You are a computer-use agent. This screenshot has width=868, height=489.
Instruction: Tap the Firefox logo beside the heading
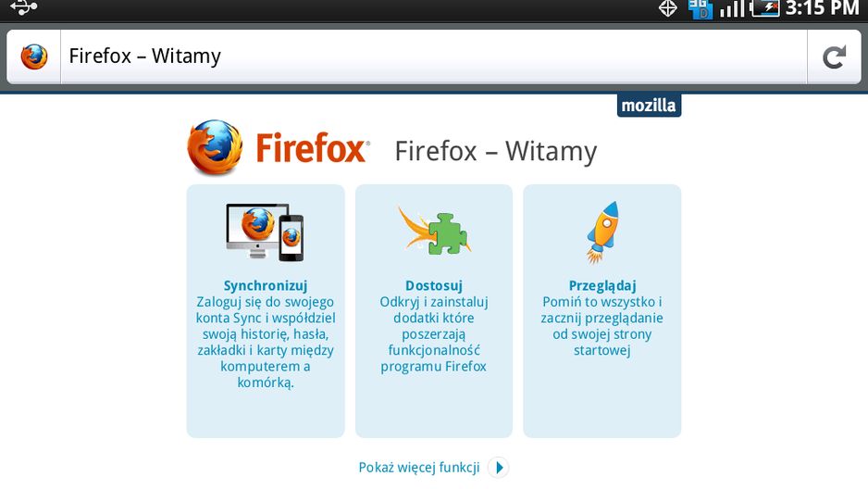(215, 147)
